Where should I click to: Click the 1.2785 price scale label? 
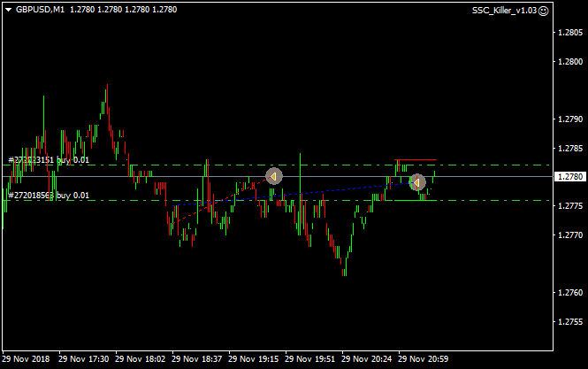pyautogui.click(x=570, y=149)
